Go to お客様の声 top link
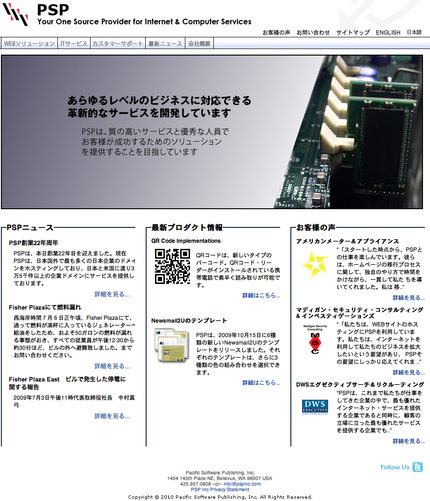 tap(276, 32)
